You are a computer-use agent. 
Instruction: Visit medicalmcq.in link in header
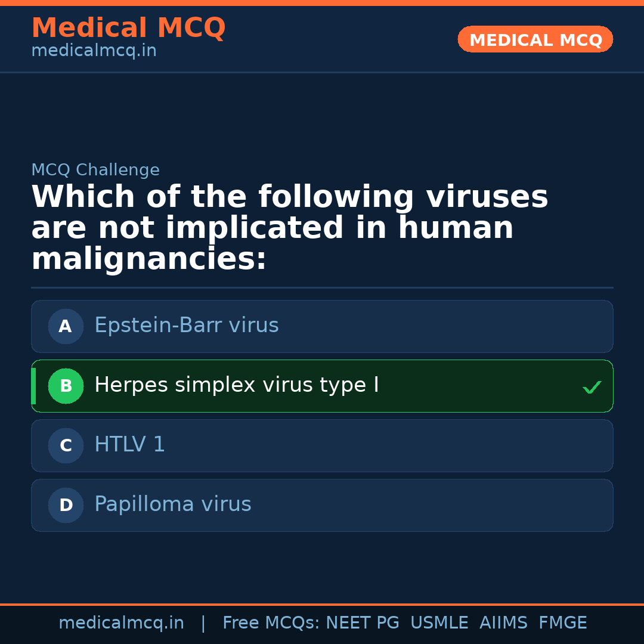point(94,51)
